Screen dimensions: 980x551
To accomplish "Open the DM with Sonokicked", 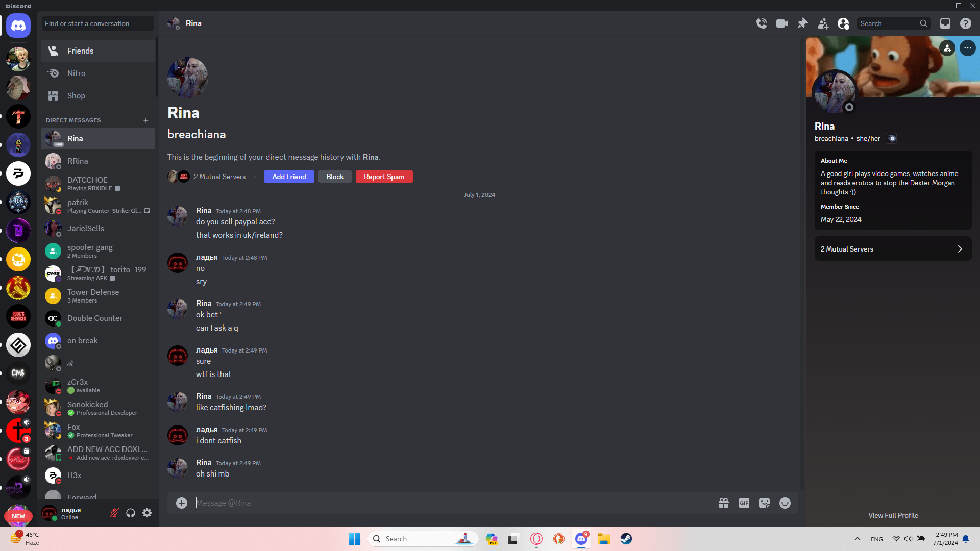I will (98, 408).
